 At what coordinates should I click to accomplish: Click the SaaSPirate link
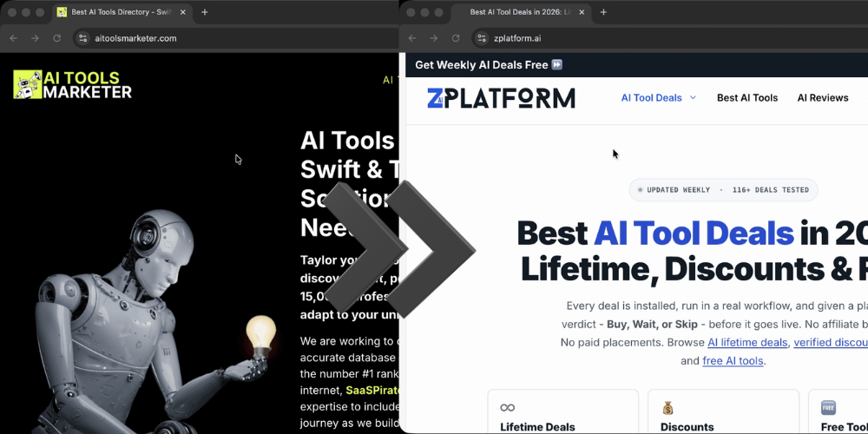[x=372, y=391]
